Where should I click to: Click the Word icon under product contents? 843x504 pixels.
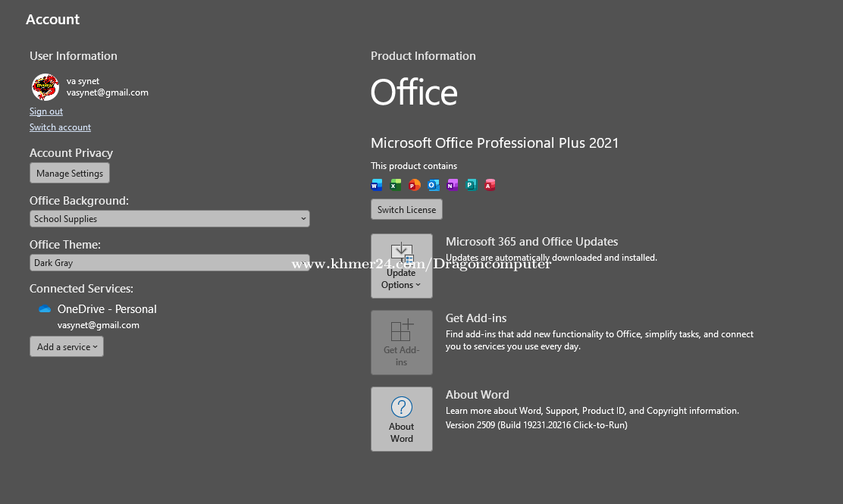click(x=377, y=185)
